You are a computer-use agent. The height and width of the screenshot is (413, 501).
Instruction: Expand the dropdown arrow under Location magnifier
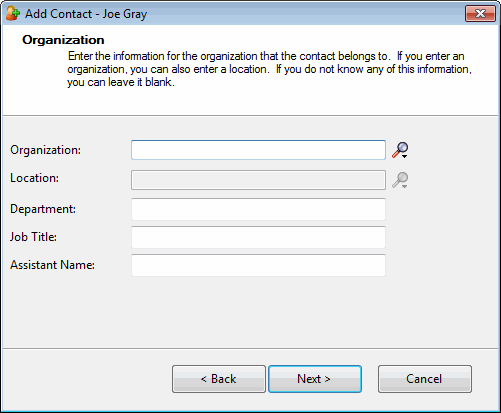point(404,187)
